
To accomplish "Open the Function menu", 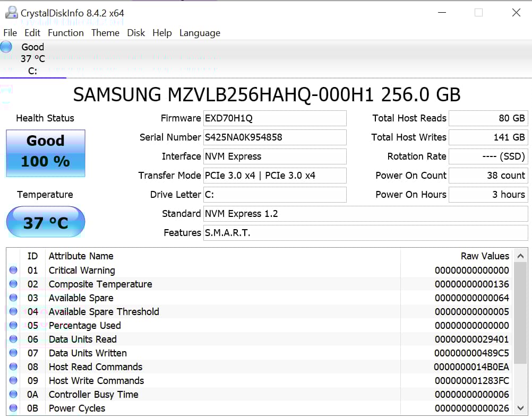I will [65, 33].
